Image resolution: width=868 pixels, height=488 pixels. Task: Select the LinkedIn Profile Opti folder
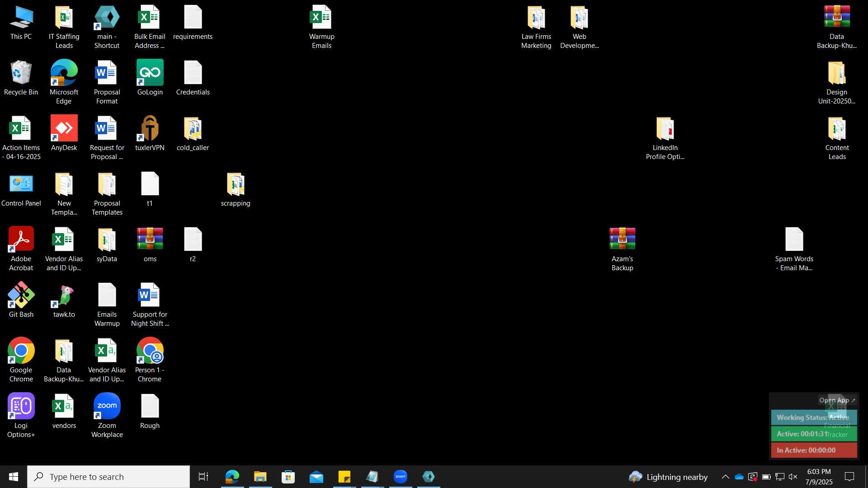[x=665, y=138]
